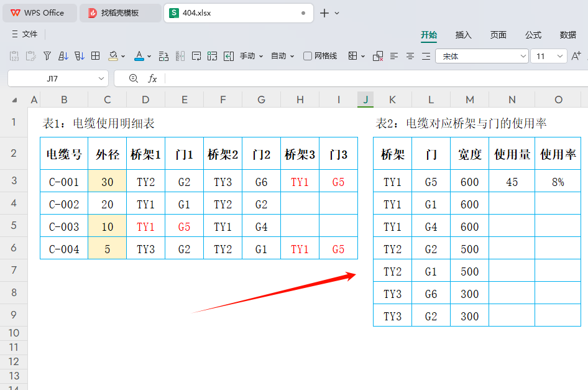The width and height of the screenshot is (588, 390).
Task: Open the 自动 dropdown
Action: pyautogui.click(x=282, y=56)
